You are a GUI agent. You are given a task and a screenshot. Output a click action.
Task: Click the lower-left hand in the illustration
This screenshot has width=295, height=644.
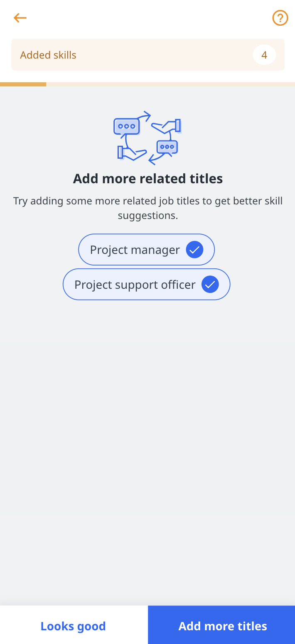[131, 153]
